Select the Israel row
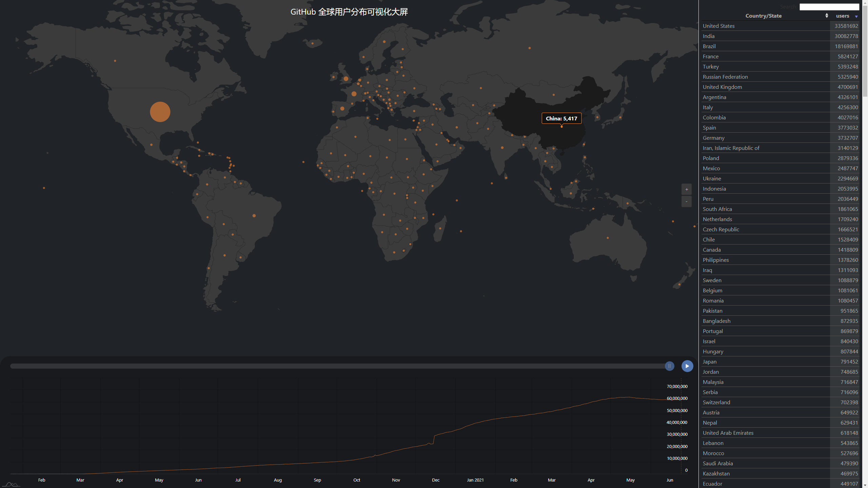 pyautogui.click(x=780, y=341)
